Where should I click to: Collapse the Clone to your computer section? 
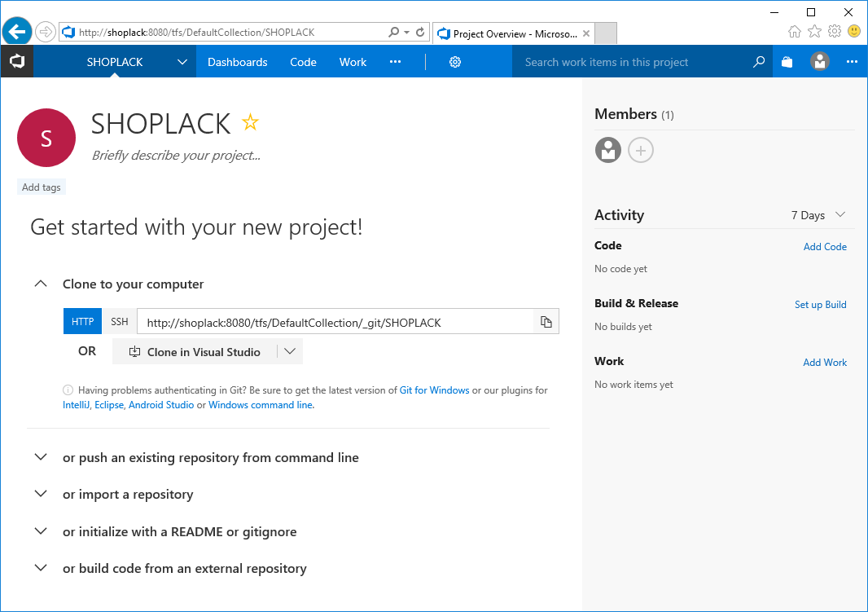point(41,284)
